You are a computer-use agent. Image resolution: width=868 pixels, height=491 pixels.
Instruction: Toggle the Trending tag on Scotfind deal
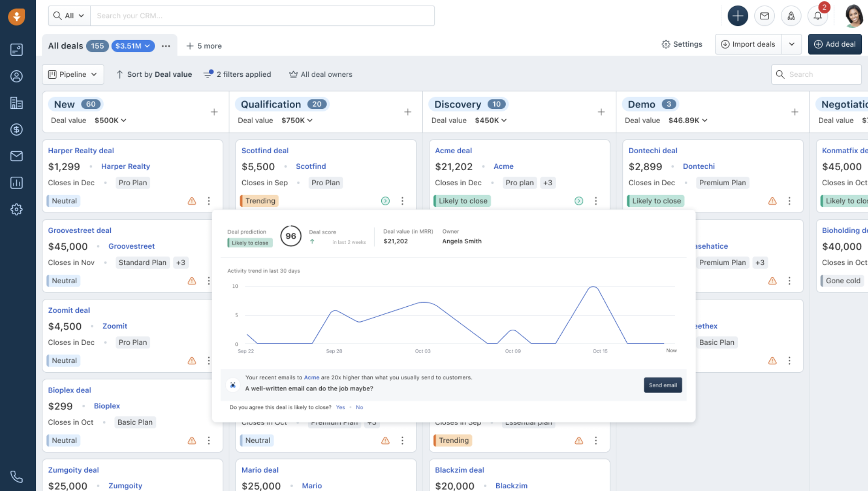pos(259,201)
